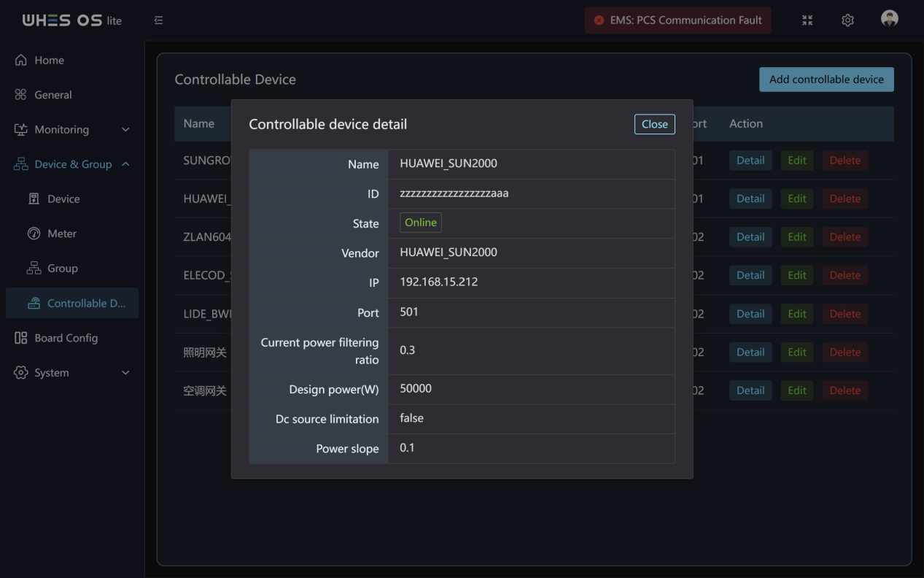Delete the last row's device
Screen dimensions: 924x578
pos(845,390)
